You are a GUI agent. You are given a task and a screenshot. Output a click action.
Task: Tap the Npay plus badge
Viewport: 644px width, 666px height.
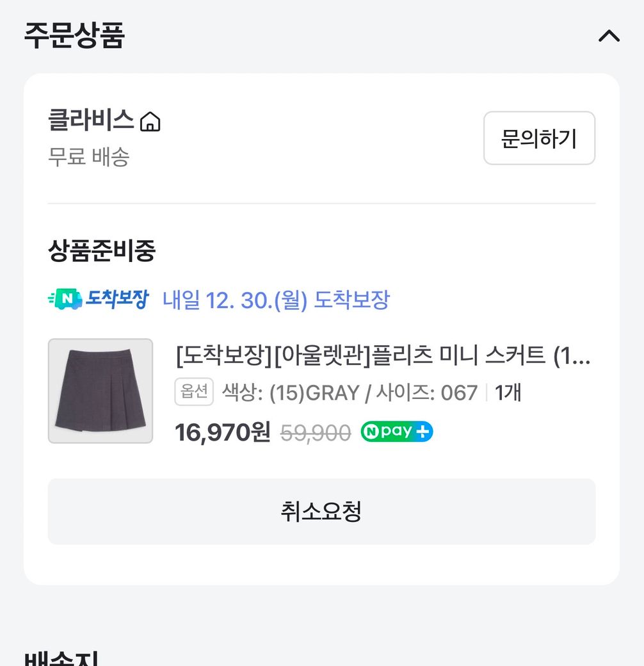click(x=397, y=432)
